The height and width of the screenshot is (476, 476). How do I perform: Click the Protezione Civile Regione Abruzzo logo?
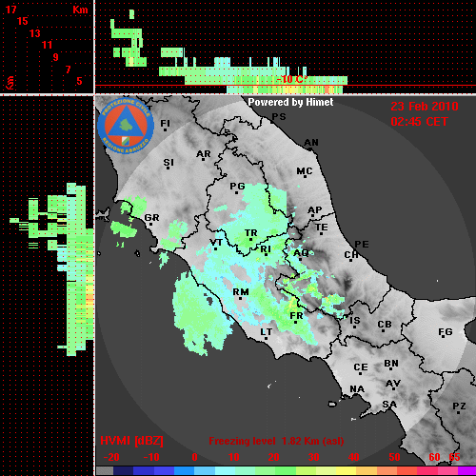pyautogui.click(x=126, y=126)
